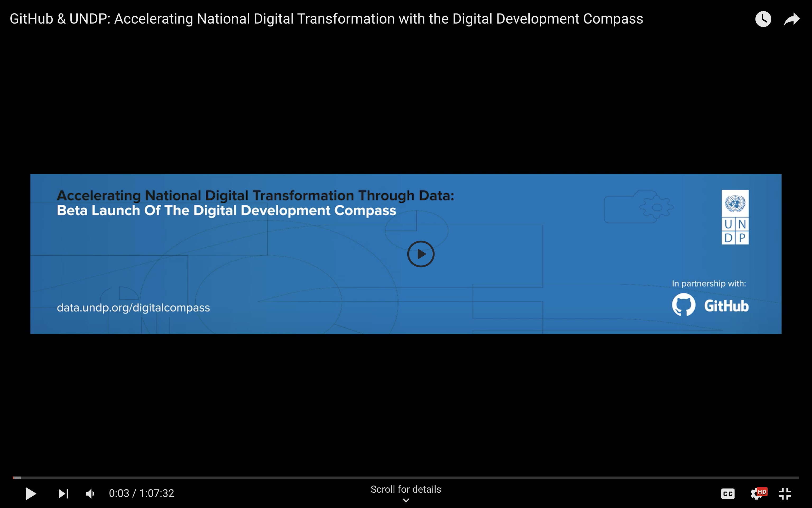Click the video title at the top
Image resolution: width=812 pixels, height=508 pixels.
pyautogui.click(x=326, y=19)
